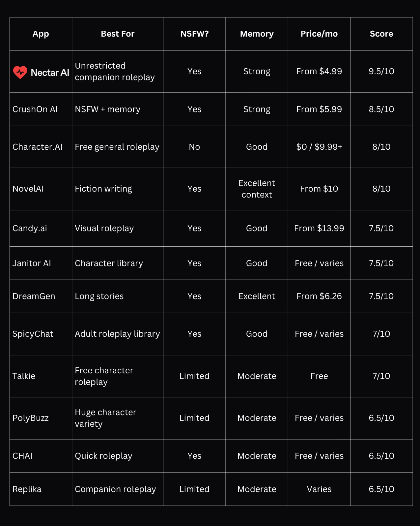Click the Nectar AI brand name text
The image size is (420, 526).
coord(50,73)
